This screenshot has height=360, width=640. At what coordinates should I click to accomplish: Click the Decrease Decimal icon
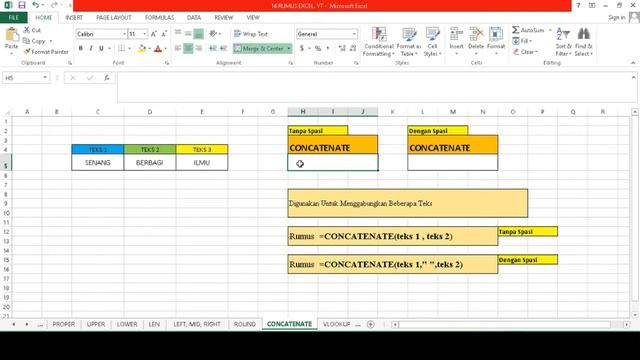point(353,49)
